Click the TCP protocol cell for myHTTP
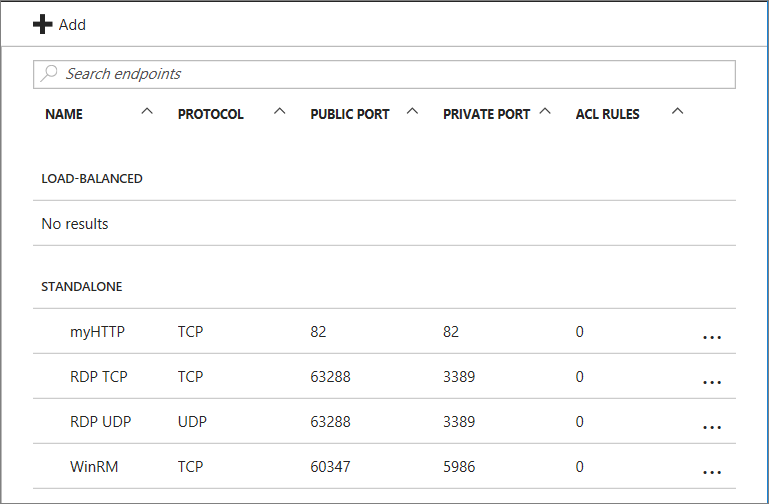 [190, 331]
